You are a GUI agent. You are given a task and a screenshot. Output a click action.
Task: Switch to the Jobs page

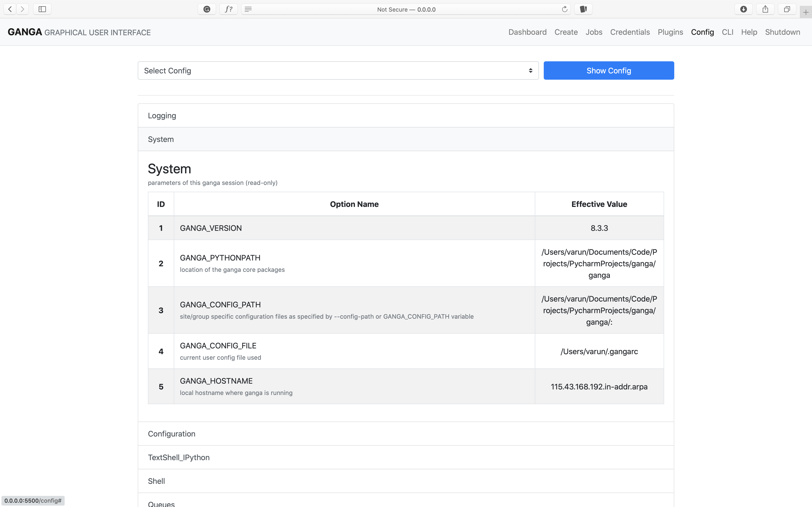(x=594, y=32)
